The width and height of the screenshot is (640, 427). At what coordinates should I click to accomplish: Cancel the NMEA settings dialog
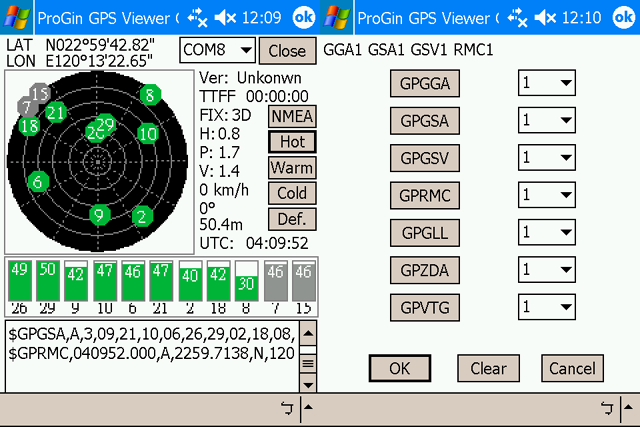[572, 368]
